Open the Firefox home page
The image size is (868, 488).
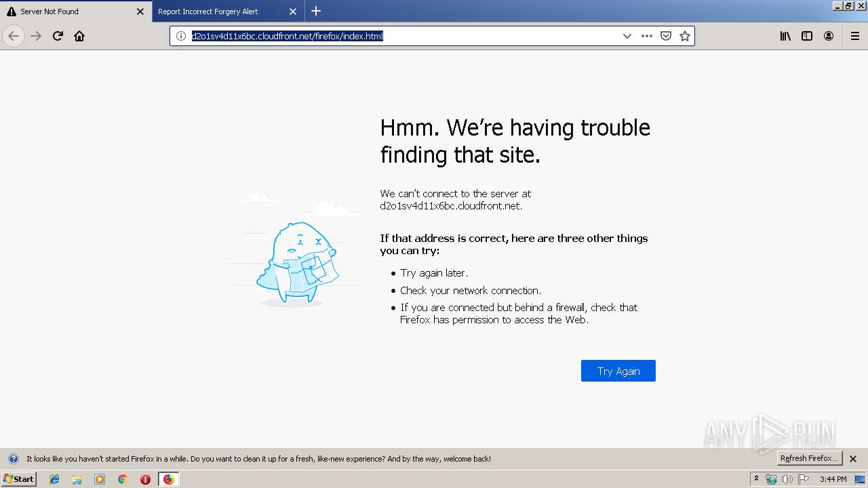(x=79, y=36)
